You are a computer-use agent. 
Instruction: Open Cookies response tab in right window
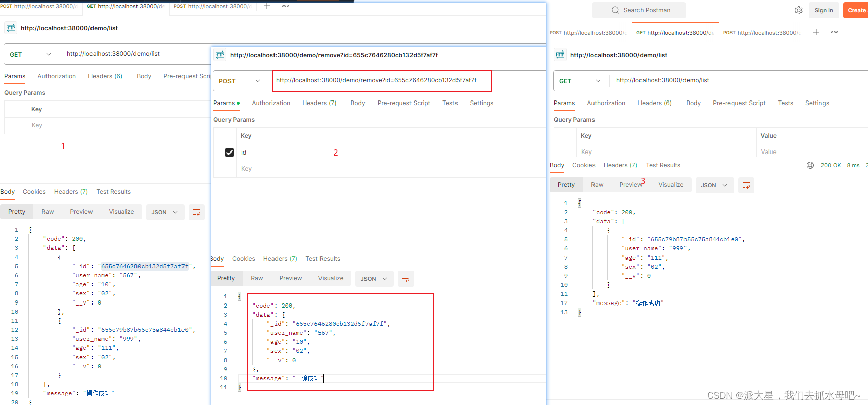coord(584,165)
